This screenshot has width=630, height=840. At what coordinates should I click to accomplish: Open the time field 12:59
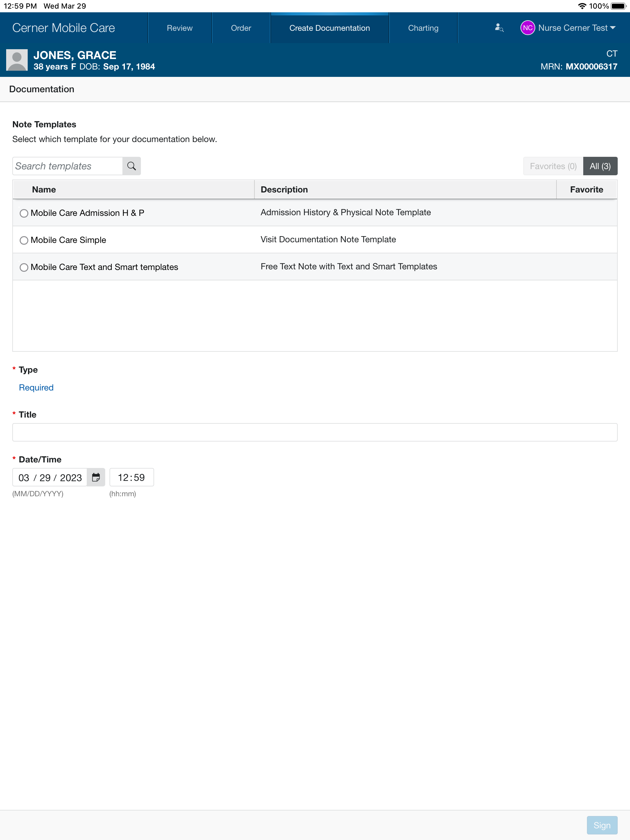(131, 477)
